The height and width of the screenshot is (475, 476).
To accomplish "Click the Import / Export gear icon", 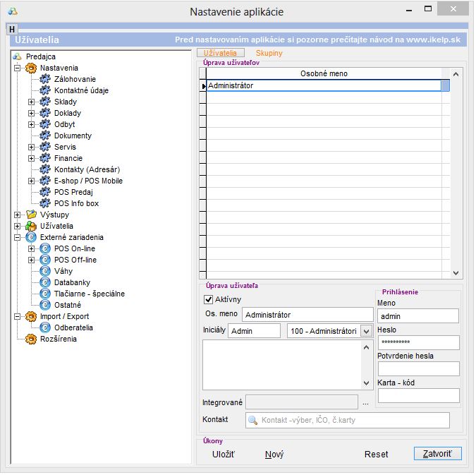I will tap(31, 316).
